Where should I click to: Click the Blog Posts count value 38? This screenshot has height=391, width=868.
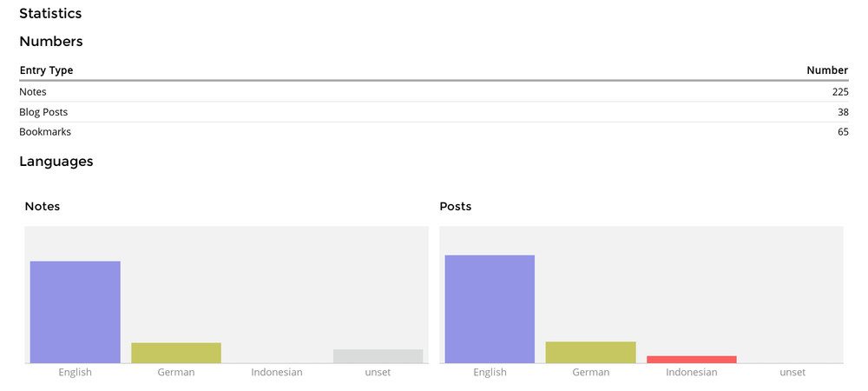tap(842, 112)
